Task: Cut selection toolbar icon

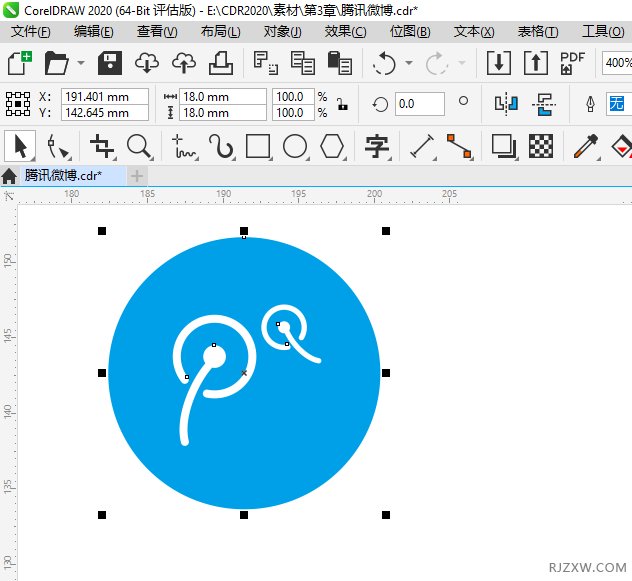Action: [x=266, y=63]
